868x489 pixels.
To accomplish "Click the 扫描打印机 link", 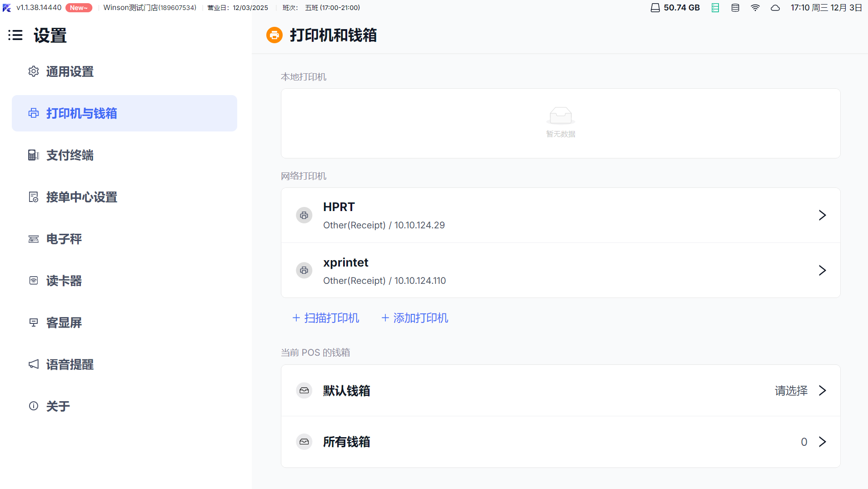I will point(325,318).
